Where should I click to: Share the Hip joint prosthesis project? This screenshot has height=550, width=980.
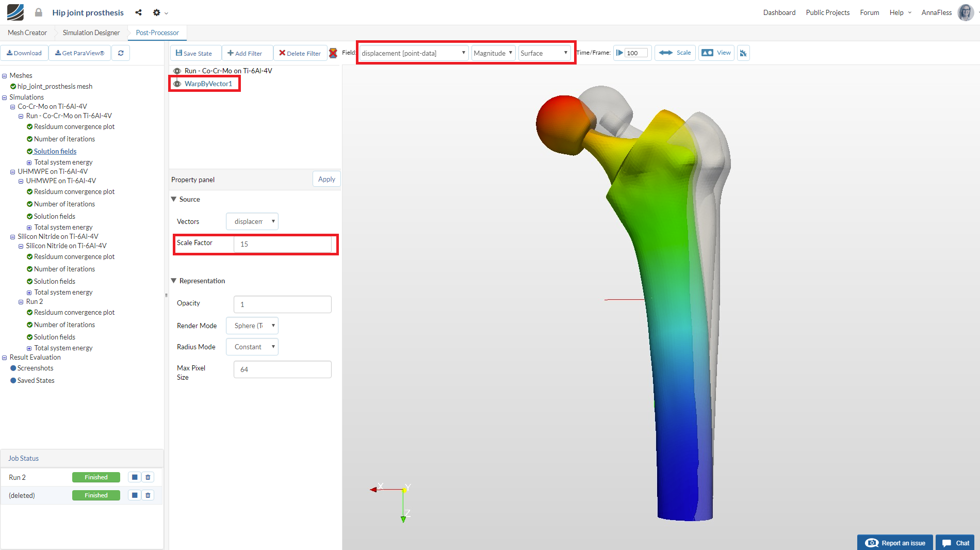(138, 12)
